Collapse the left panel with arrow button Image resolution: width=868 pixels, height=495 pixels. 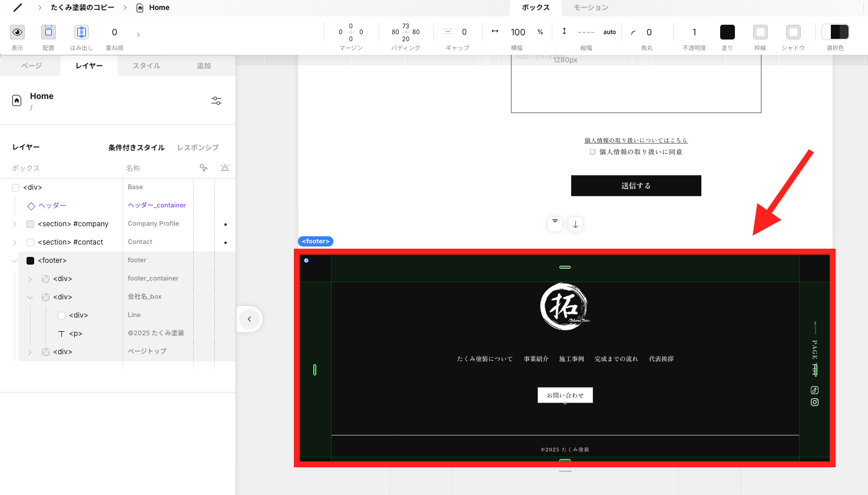click(x=249, y=319)
